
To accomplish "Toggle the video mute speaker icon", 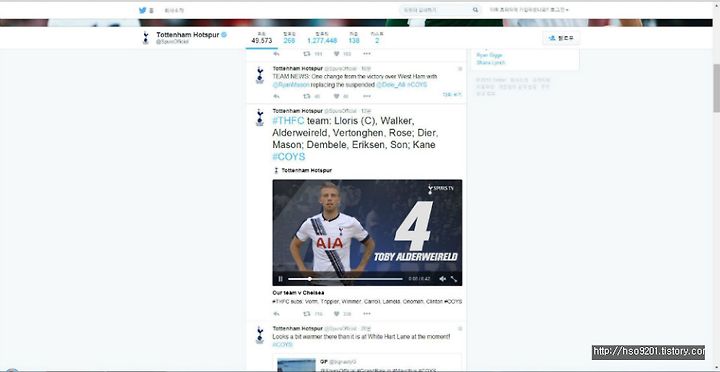I will [x=442, y=279].
